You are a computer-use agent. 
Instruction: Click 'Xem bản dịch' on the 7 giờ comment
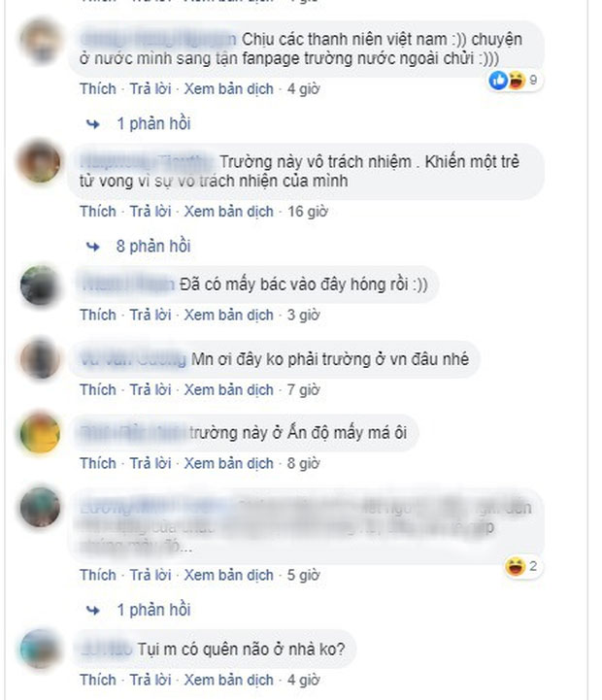228,390
